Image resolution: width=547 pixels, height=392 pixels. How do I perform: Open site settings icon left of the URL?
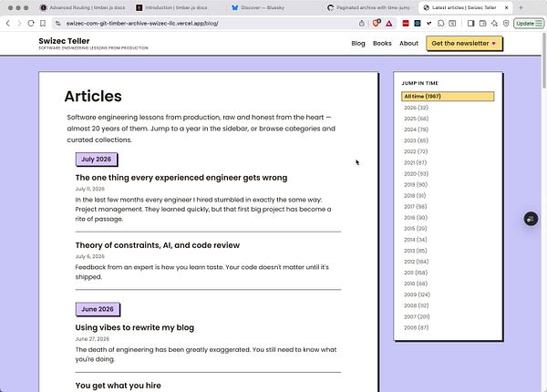point(58,24)
